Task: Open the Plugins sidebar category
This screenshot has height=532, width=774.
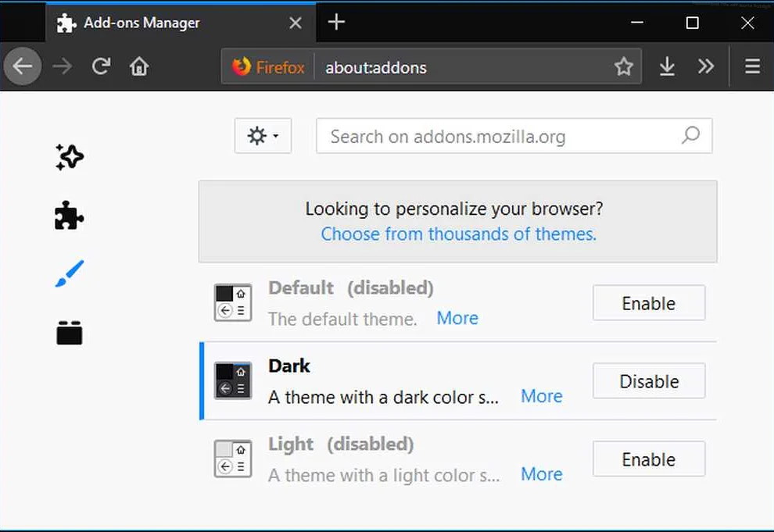Action: (x=70, y=333)
